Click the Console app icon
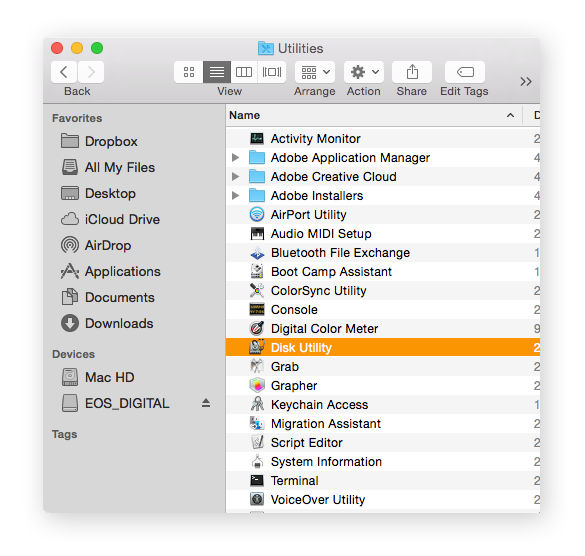The height and width of the screenshot is (556, 585). pos(257,310)
